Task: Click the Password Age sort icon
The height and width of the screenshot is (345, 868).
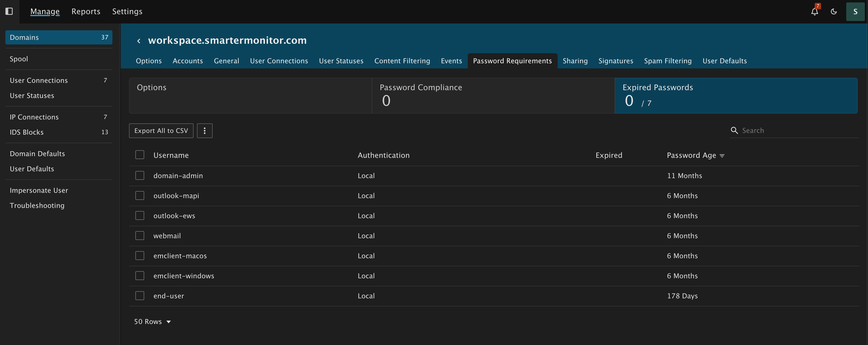Action: pyautogui.click(x=722, y=156)
